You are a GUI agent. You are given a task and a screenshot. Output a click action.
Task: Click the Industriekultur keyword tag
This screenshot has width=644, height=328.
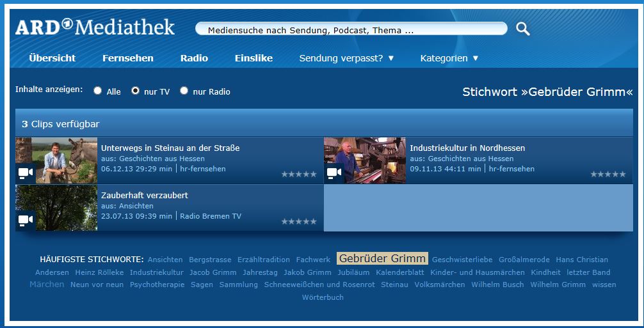point(156,272)
